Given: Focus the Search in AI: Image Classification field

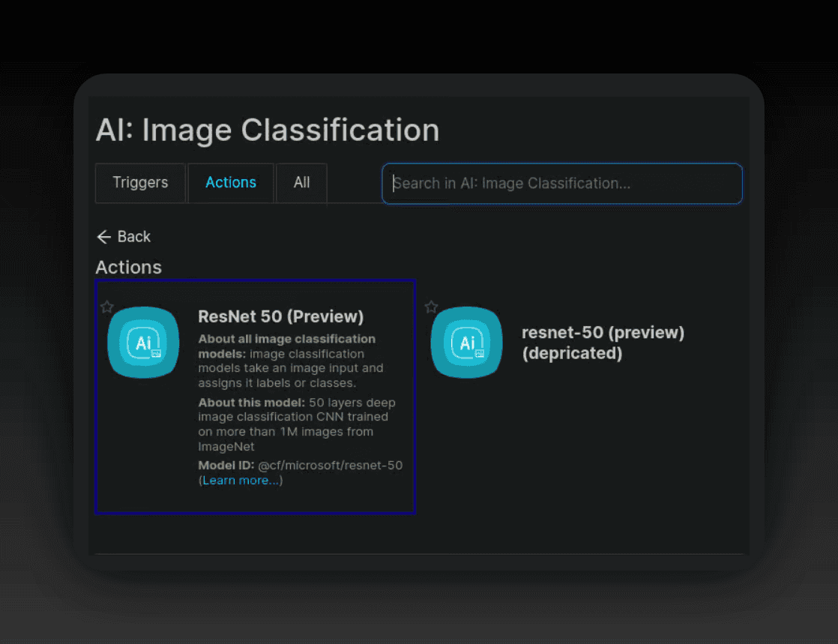Looking at the screenshot, I should point(562,184).
